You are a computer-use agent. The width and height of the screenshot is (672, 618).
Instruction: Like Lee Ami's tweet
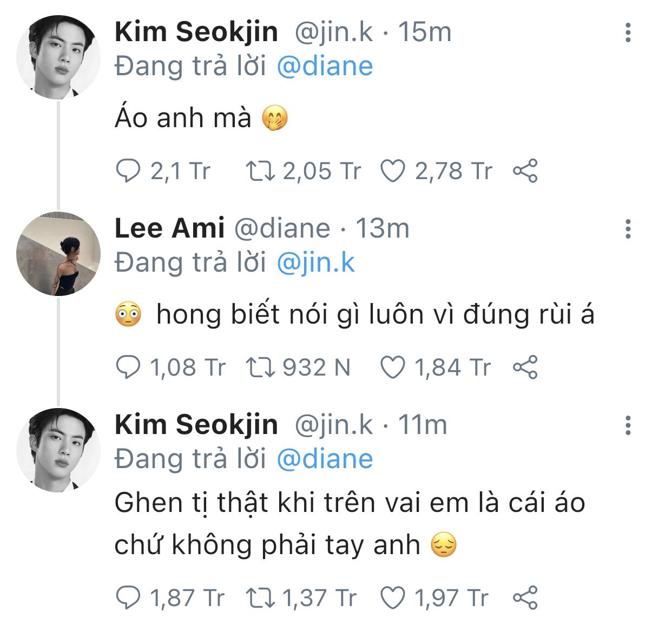(392, 367)
